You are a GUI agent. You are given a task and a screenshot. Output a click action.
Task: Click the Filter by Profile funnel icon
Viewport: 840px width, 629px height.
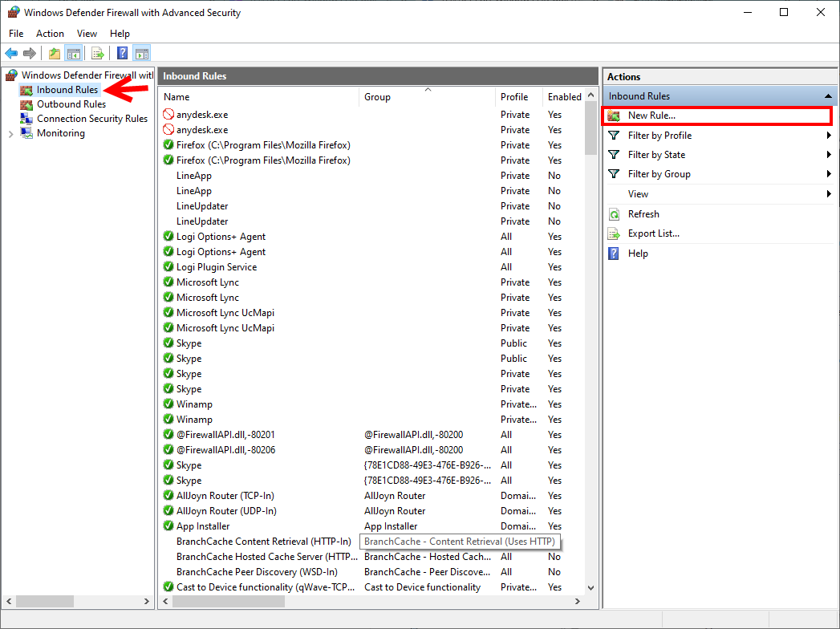coord(614,136)
